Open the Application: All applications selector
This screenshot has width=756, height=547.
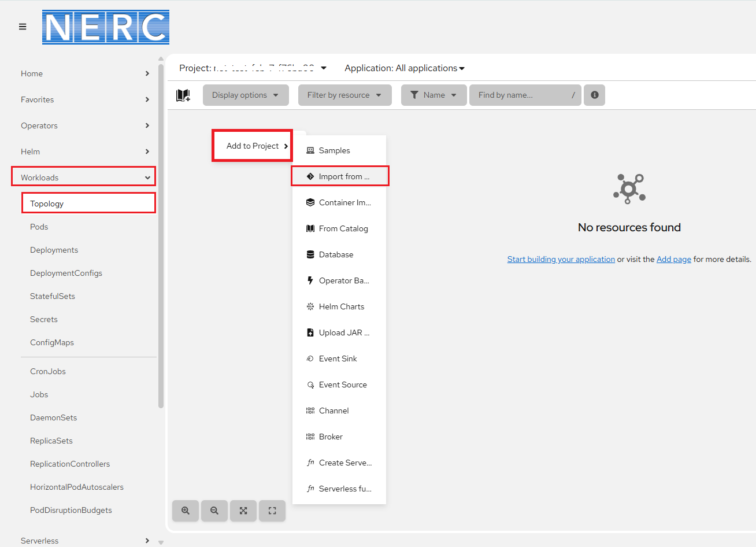coord(405,68)
